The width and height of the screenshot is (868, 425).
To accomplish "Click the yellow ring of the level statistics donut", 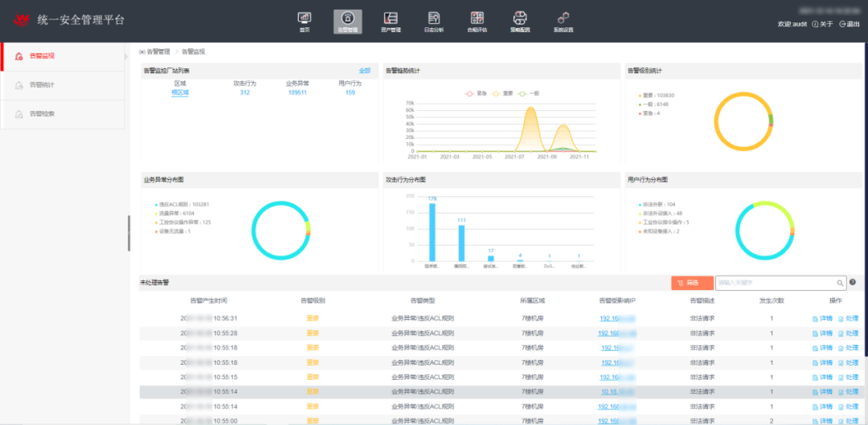I will (x=716, y=122).
